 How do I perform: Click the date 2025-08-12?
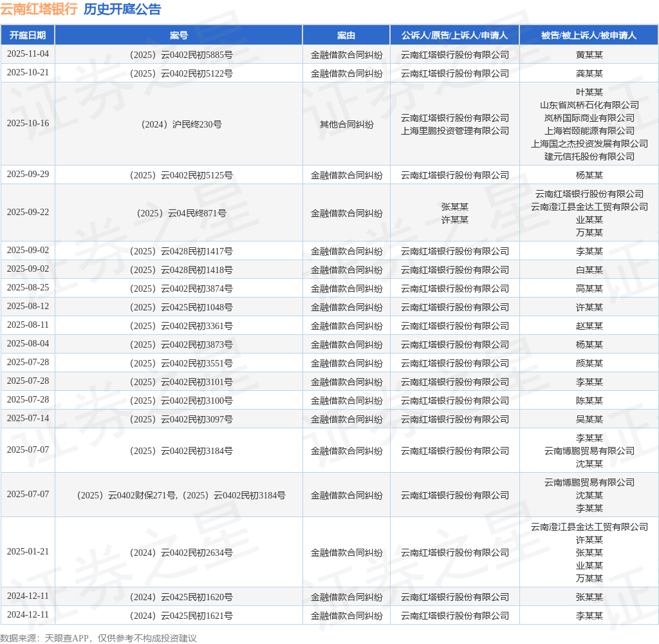[28, 307]
